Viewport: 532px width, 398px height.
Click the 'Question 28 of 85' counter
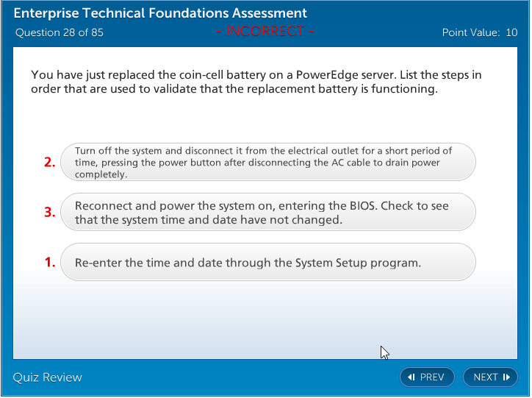point(60,32)
